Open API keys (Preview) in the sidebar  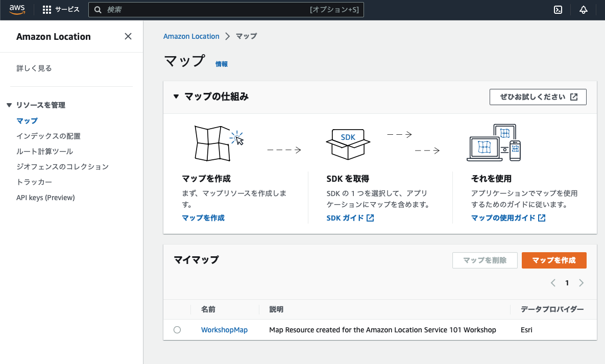pyautogui.click(x=45, y=198)
